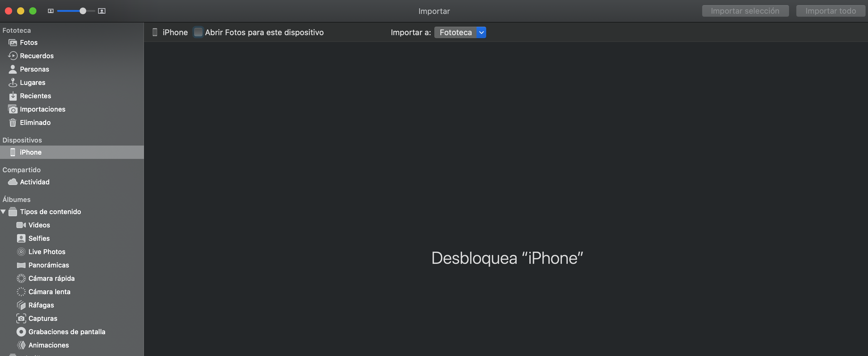Viewport: 868px width, 356px height.
Task: Click the Live Photos concentric circles icon
Action: 21,252
